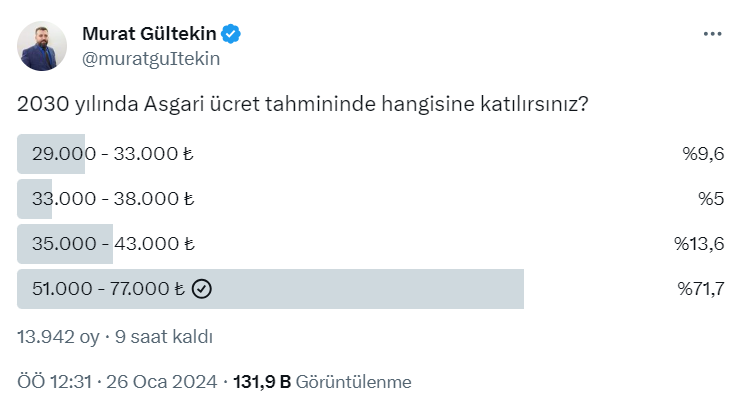Click the %13,6 result percentage
The width and height of the screenshot is (742, 406).
tap(699, 243)
